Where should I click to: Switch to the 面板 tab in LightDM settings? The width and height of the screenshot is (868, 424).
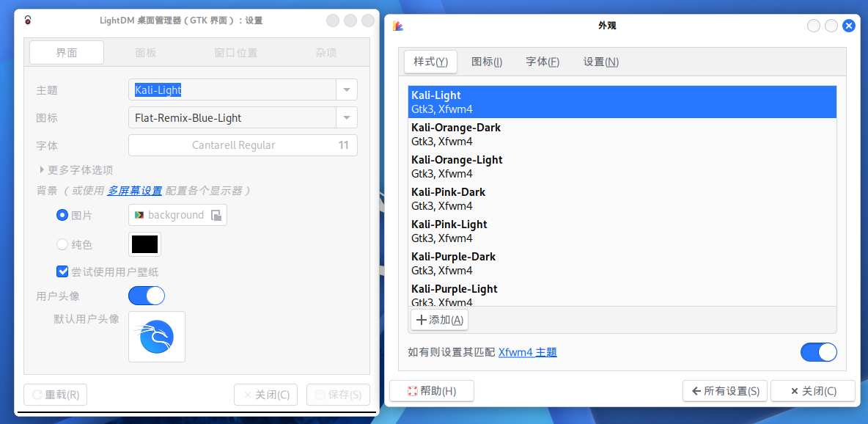click(x=146, y=53)
